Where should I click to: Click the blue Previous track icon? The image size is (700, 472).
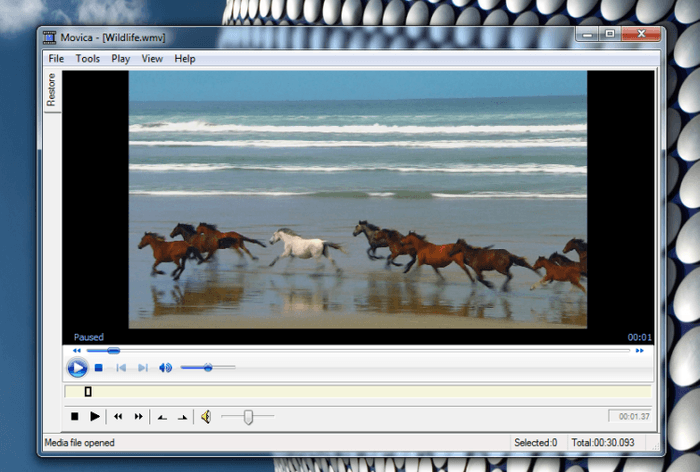point(121,368)
